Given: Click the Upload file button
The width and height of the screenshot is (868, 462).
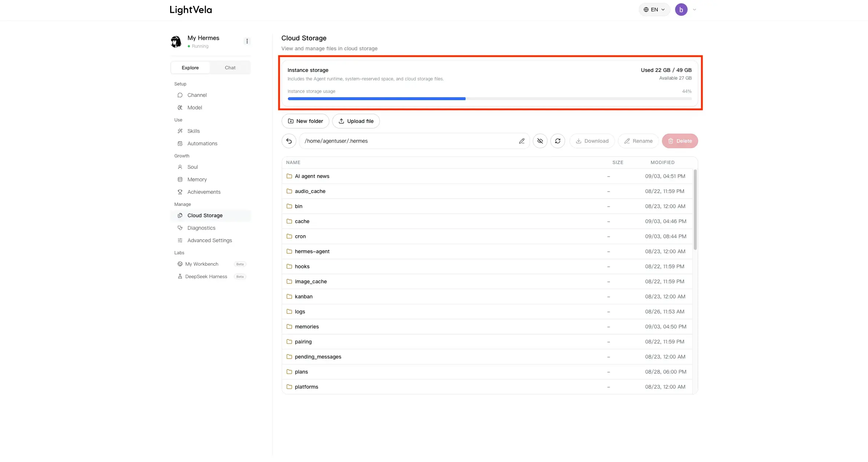Looking at the screenshot, I should point(356,121).
